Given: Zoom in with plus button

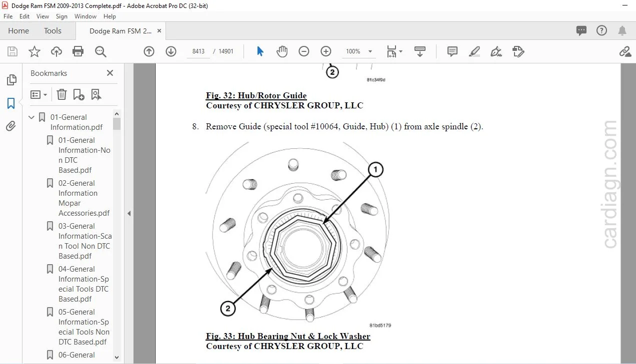Looking at the screenshot, I should [326, 51].
